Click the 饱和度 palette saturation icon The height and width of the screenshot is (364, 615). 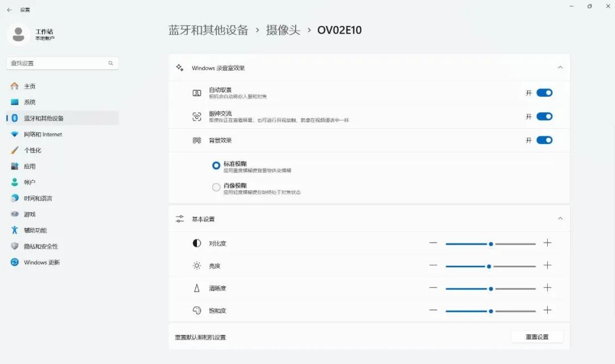(x=197, y=311)
